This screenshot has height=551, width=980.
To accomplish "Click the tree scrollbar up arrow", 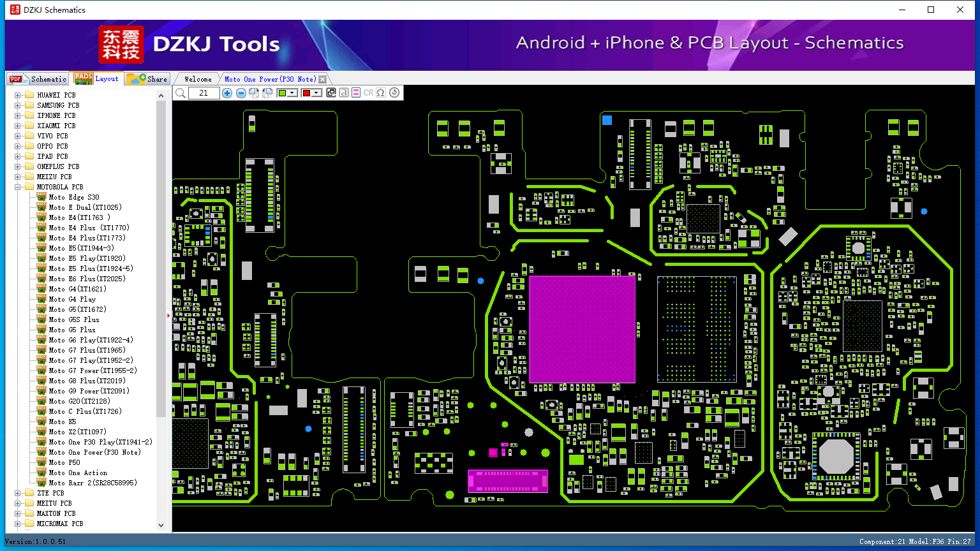I will [x=161, y=96].
